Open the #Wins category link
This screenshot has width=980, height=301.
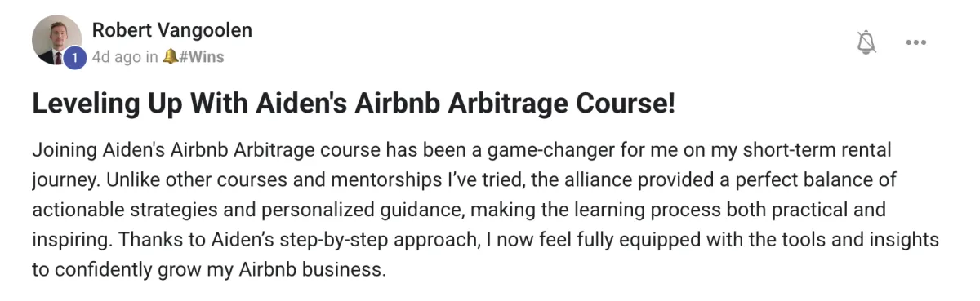201,57
